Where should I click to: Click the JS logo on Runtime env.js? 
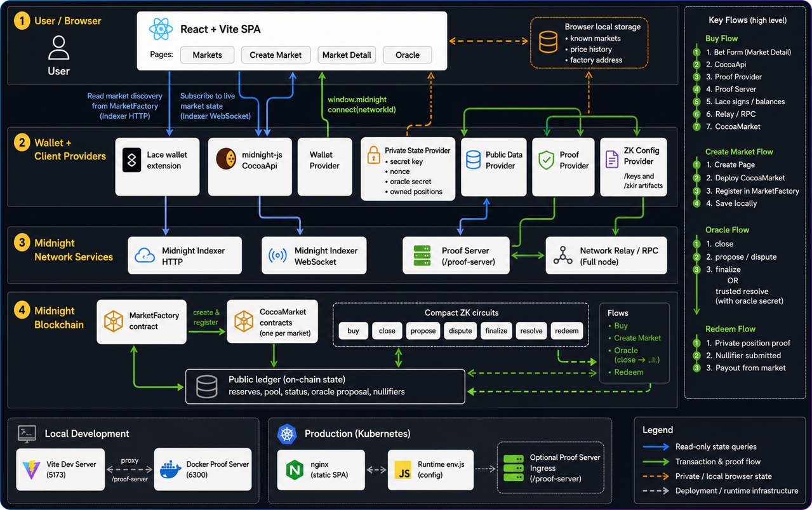click(403, 470)
